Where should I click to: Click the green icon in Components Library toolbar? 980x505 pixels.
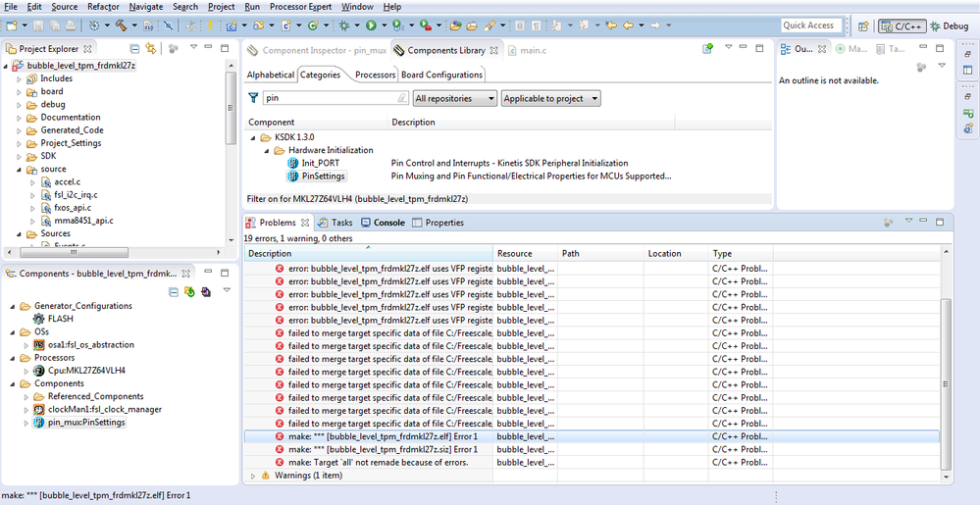pyautogui.click(x=707, y=49)
